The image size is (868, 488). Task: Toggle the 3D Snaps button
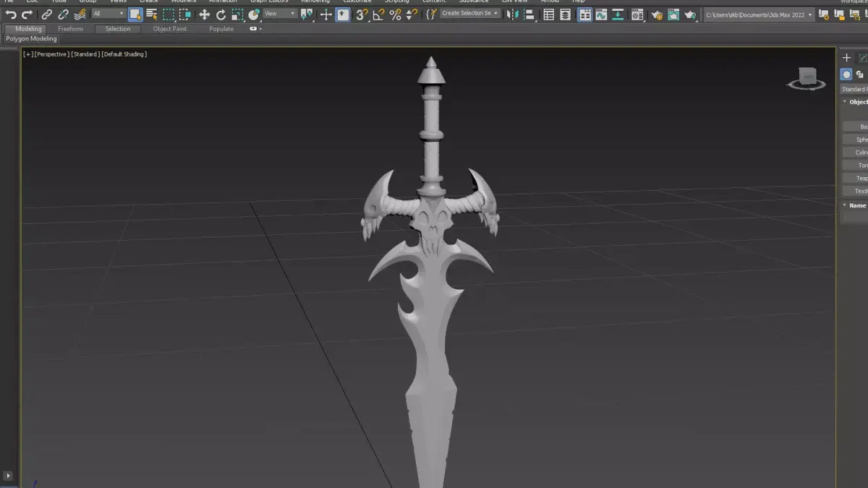[x=362, y=14]
